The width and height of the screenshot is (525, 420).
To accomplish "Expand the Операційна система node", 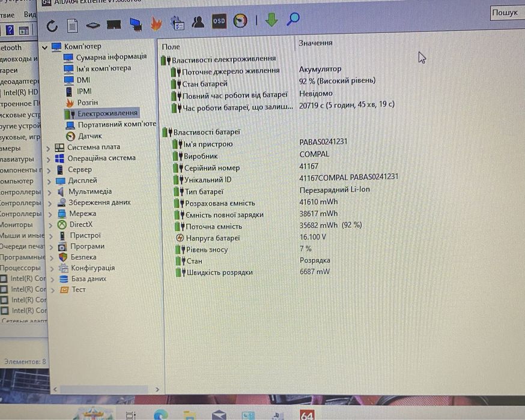I will (x=48, y=160).
